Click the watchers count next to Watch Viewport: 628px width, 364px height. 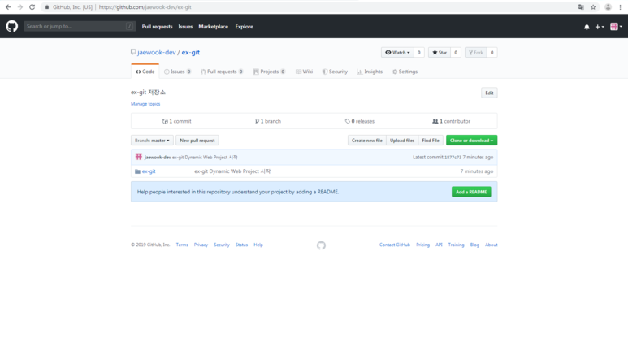point(419,53)
